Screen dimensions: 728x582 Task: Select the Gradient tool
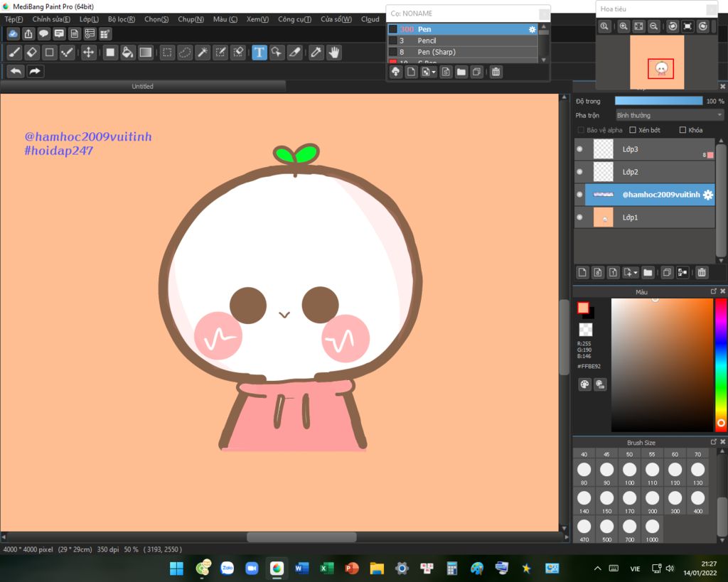coord(145,53)
